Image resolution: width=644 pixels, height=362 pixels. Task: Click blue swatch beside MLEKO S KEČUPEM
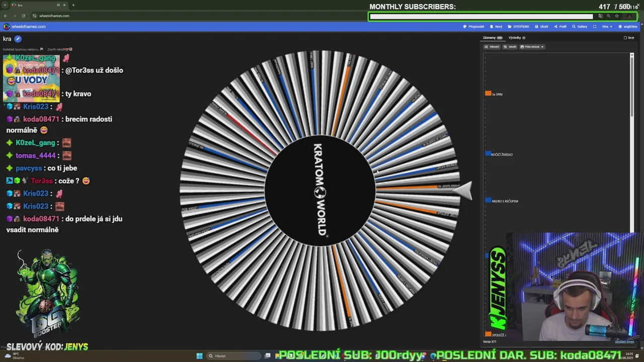488,200
